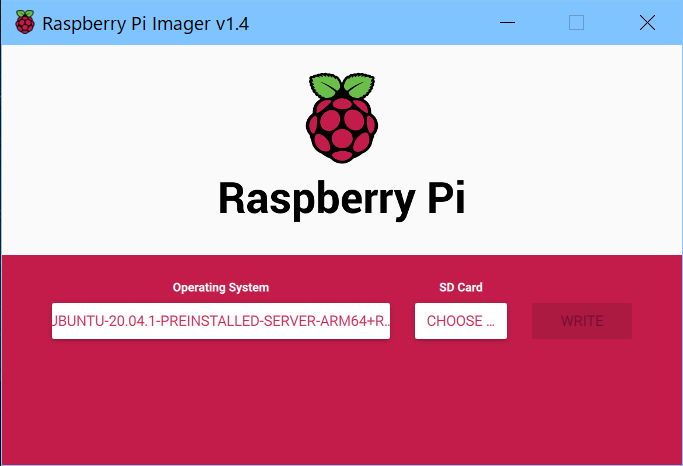Click the large Raspberry Pi logo

tap(342, 118)
